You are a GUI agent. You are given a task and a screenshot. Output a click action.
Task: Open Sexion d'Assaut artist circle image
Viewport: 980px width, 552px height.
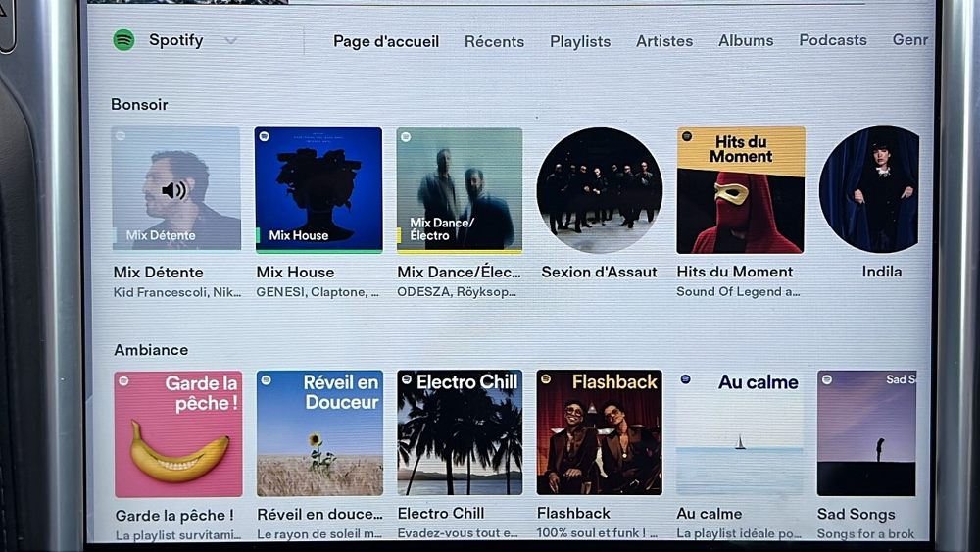click(600, 190)
